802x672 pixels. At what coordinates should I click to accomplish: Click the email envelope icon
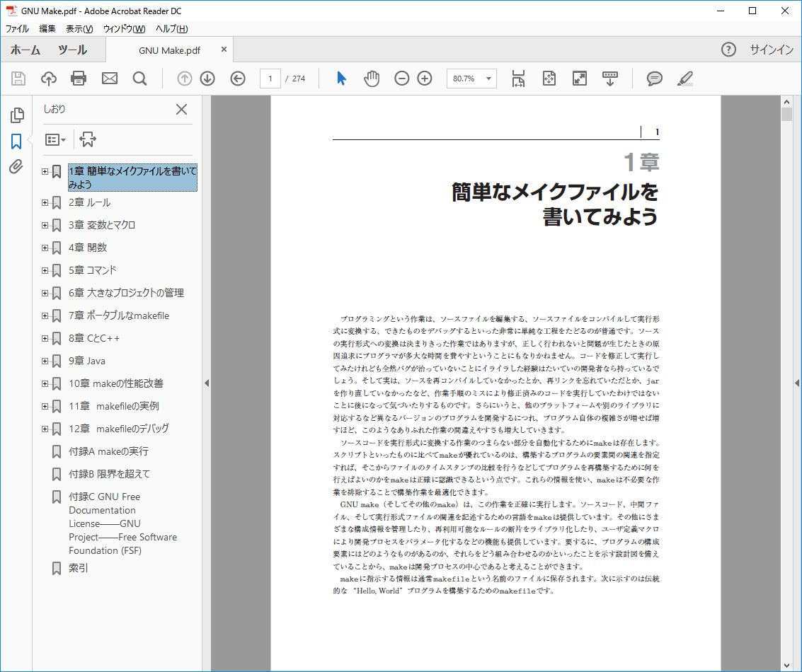pyautogui.click(x=109, y=79)
